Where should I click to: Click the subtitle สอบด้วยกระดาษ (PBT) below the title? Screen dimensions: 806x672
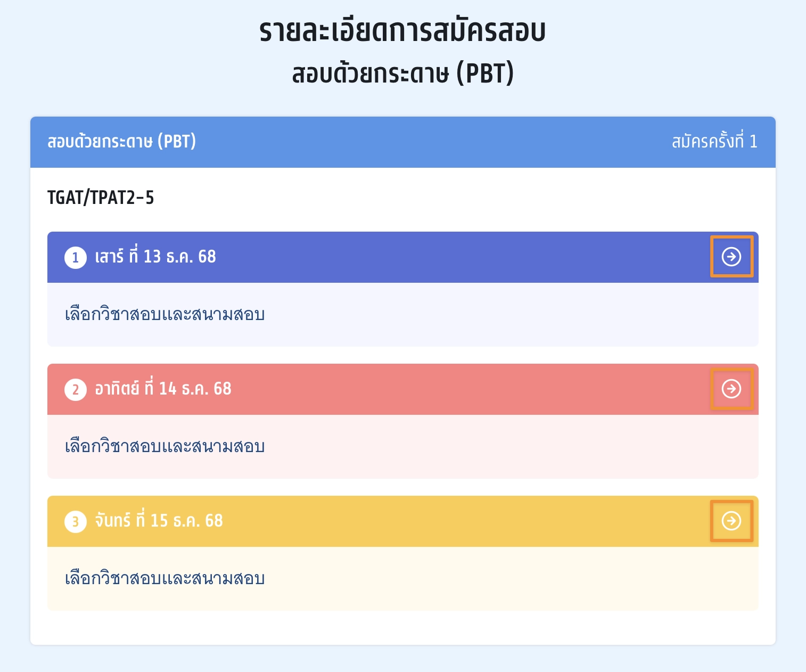pyautogui.click(x=402, y=74)
